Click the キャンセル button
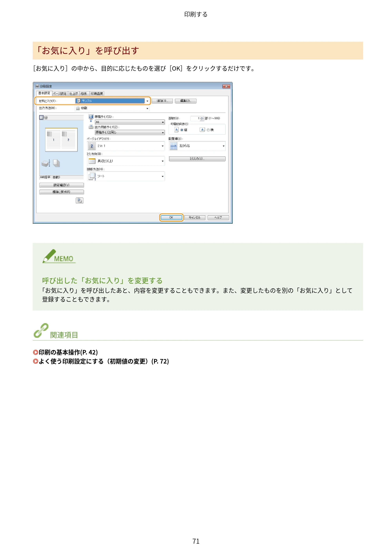Viewport: 392px width, 555px height. click(195, 218)
